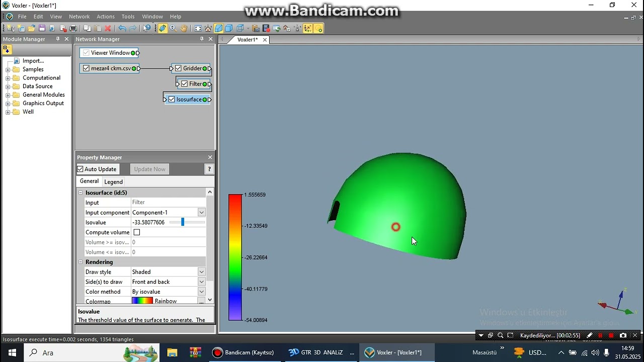Uncheck the mezar4 ckm.csv module checkbox
644x362 pixels.
coord(86,68)
